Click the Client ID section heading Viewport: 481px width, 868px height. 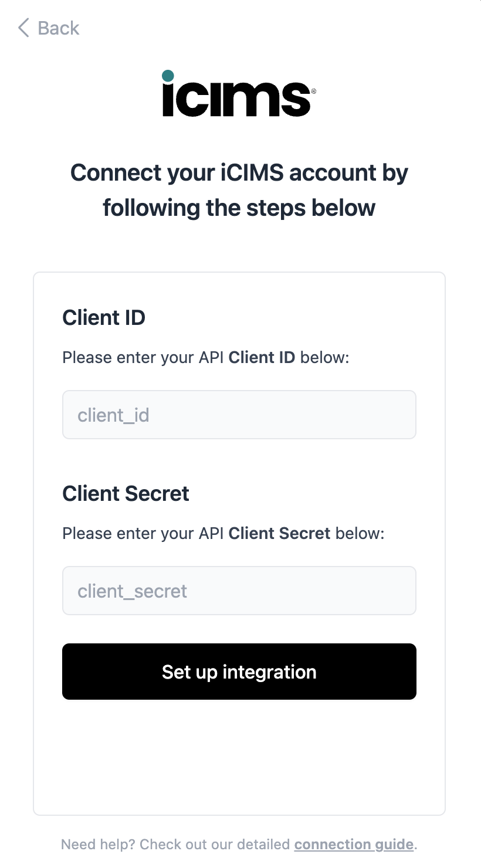[104, 317]
